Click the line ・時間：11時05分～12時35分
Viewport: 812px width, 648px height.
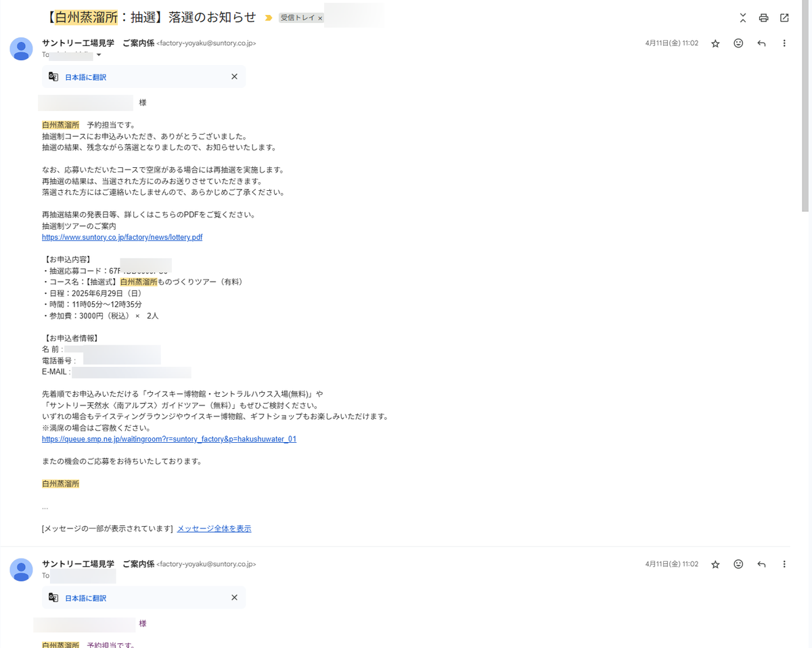pyautogui.click(x=92, y=305)
